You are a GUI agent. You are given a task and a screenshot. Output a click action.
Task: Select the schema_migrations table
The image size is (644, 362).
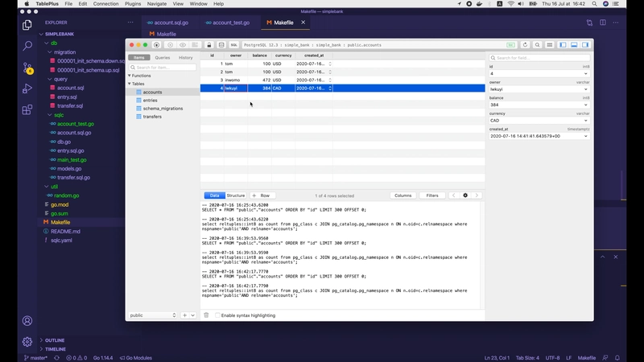click(163, 109)
